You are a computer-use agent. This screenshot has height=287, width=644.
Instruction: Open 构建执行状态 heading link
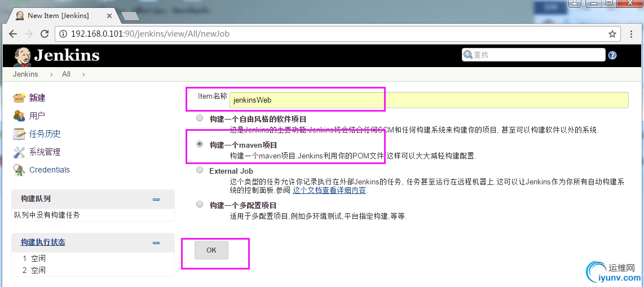[x=43, y=242]
